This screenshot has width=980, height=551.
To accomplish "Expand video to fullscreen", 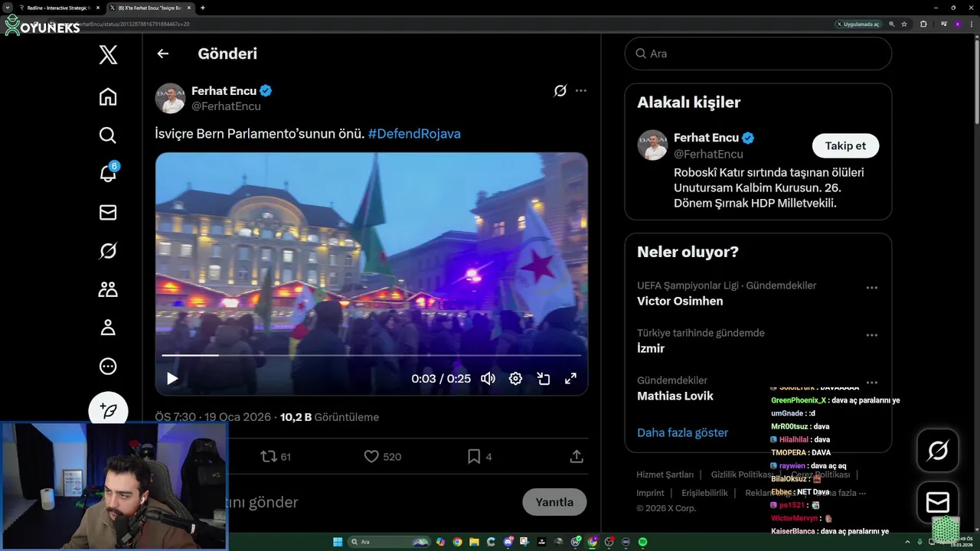I will click(570, 379).
